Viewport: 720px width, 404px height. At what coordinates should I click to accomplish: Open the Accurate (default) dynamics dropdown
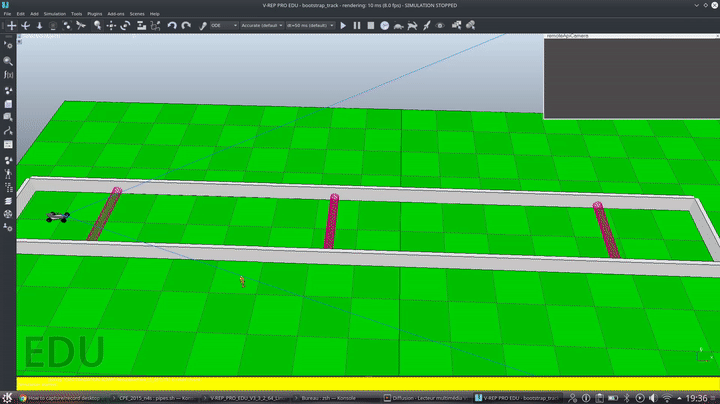pos(262,25)
